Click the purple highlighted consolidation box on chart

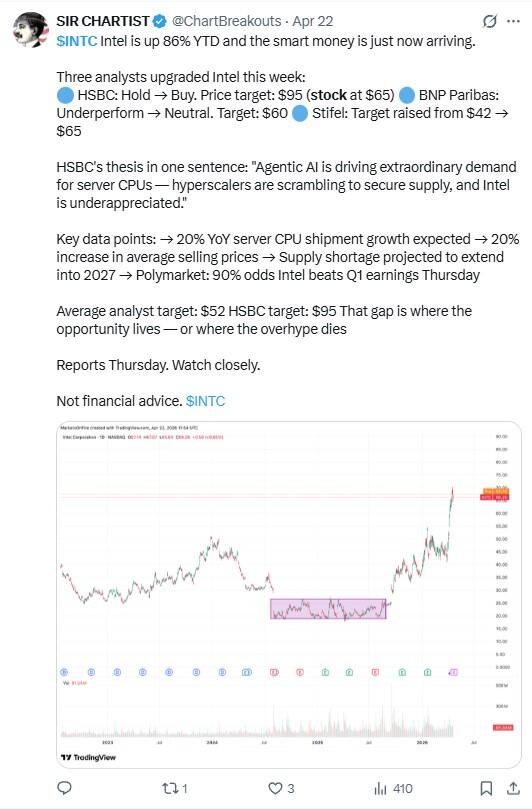(x=328, y=609)
